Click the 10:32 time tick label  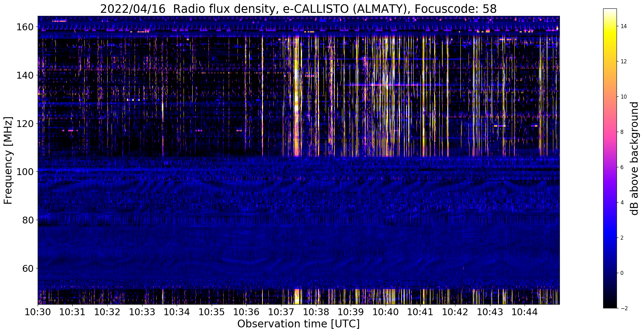[x=108, y=311]
